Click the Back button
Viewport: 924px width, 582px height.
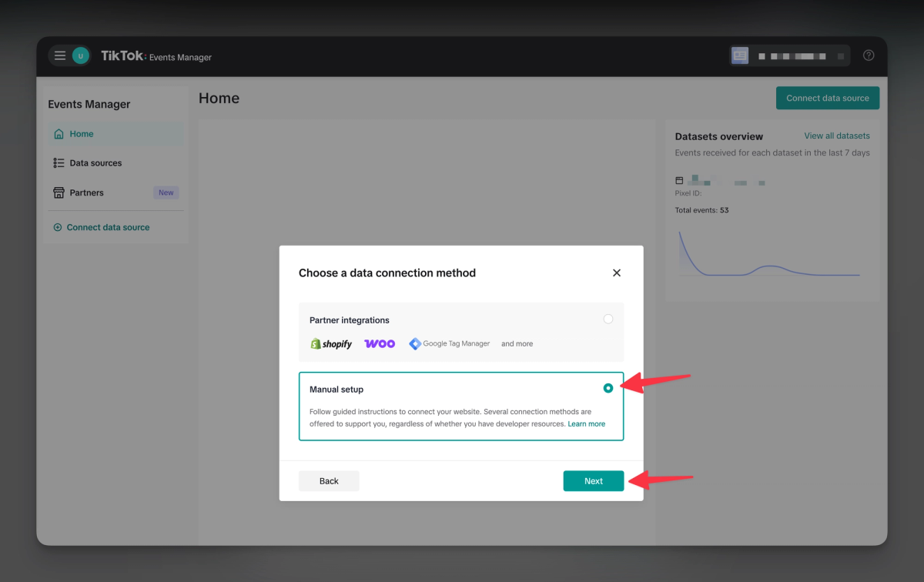pos(329,481)
